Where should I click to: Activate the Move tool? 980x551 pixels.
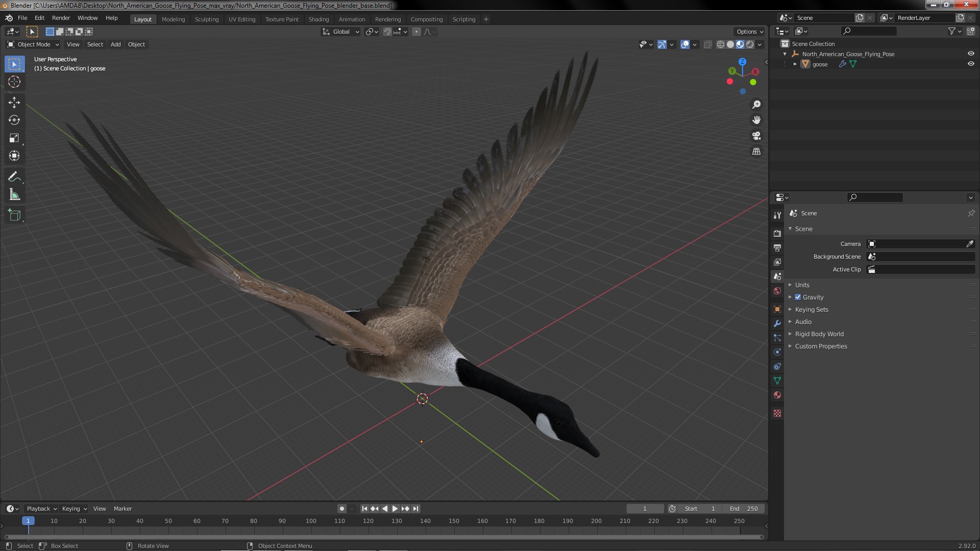click(x=14, y=103)
